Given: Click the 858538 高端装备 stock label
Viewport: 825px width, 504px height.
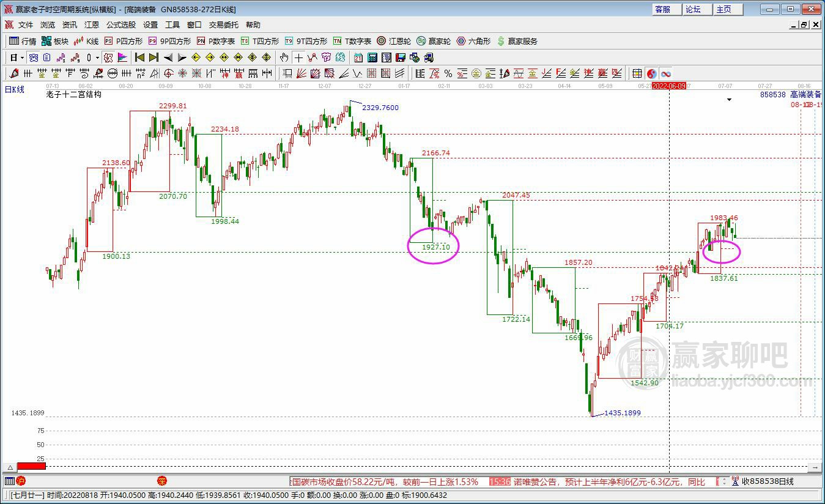Looking at the screenshot, I should pos(791,95).
